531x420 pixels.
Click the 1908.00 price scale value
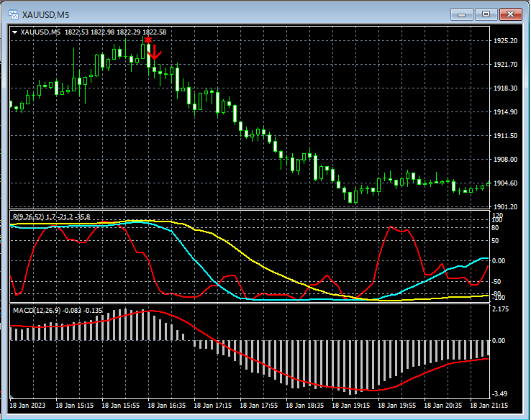click(505, 160)
